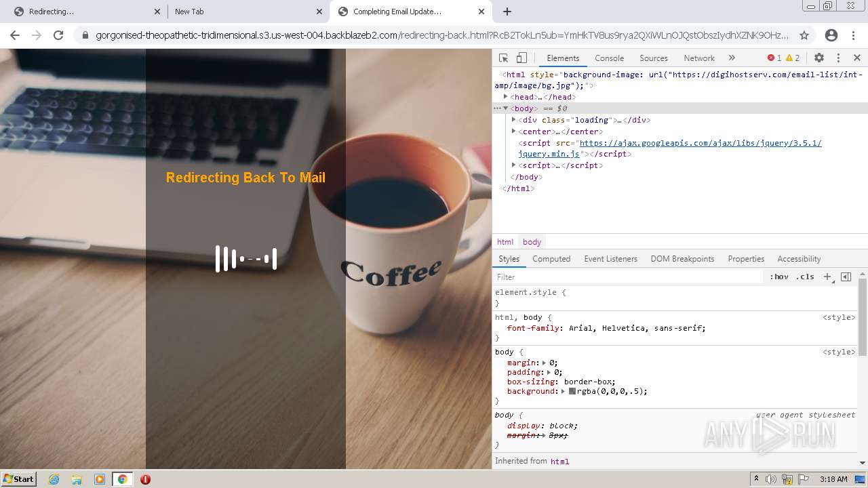Screen dimensions: 868x488
Task: Open the file explorer taskbar icon
Action: pos(77,479)
